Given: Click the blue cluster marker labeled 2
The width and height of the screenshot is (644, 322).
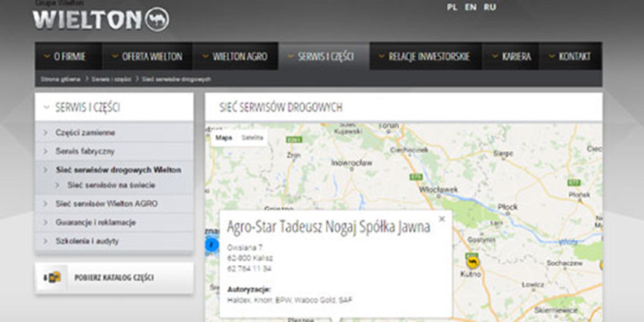Looking at the screenshot, I should (x=211, y=245).
